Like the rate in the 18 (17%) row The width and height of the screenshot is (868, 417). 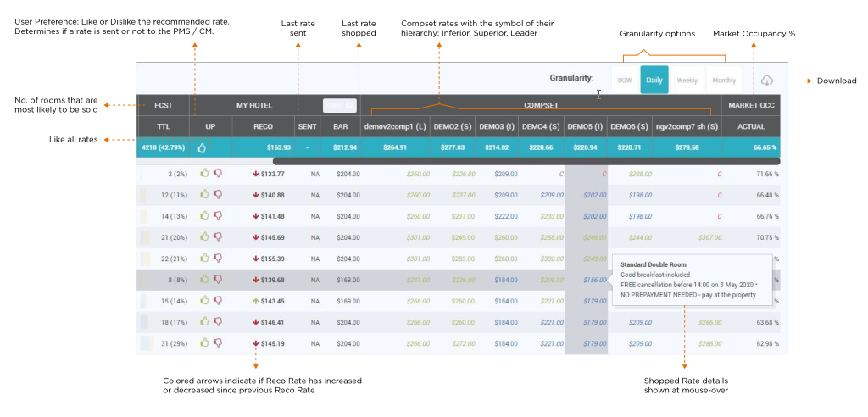[205, 320]
